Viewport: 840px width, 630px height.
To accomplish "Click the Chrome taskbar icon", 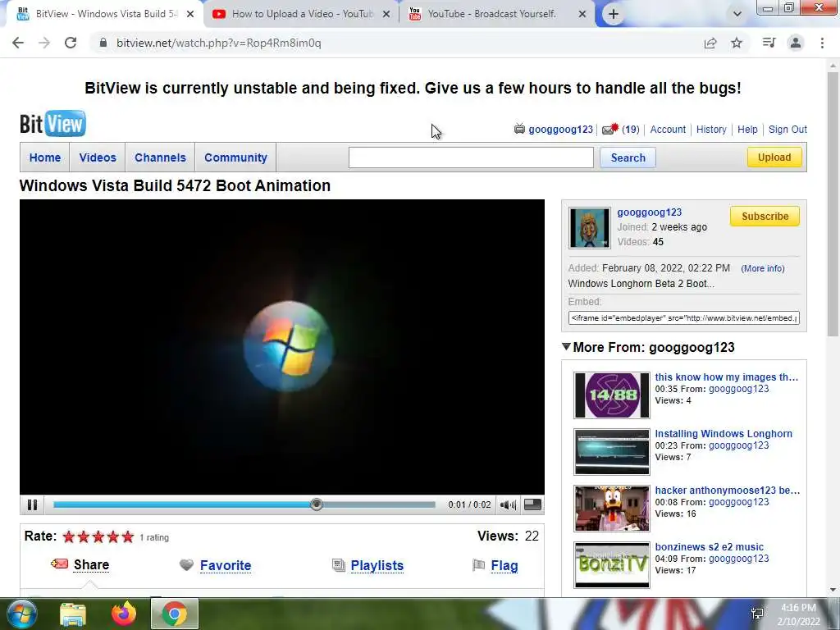I will pos(175,614).
